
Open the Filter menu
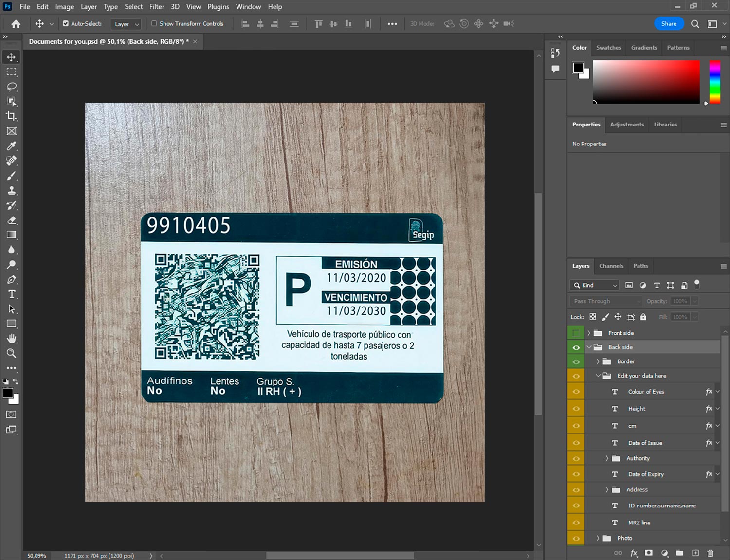(x=156, y=7)
